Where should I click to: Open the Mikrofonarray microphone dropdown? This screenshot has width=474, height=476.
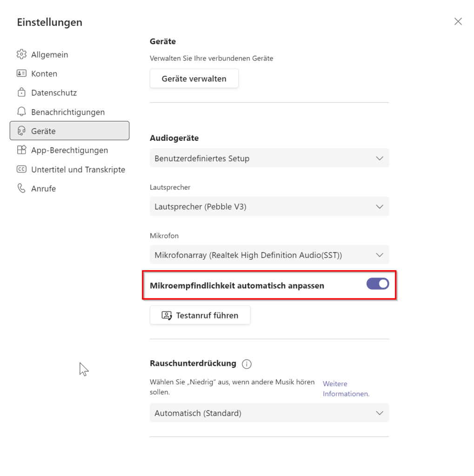tap(269, 255)
